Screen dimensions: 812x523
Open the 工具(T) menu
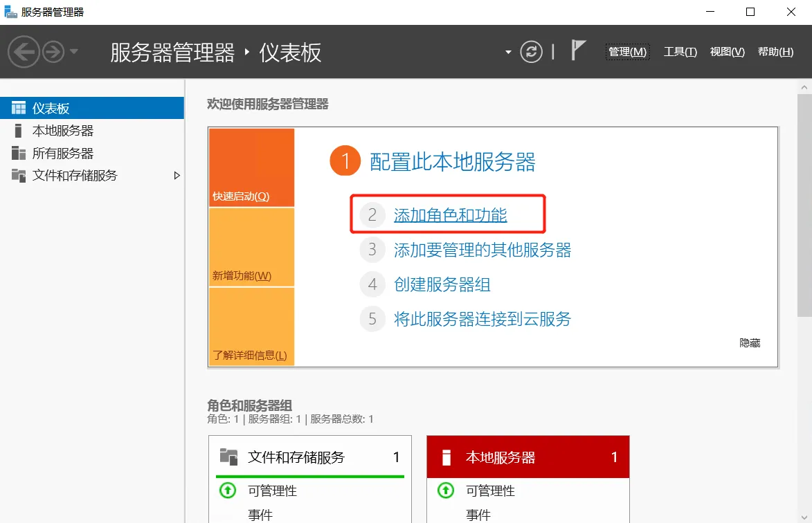pos(680,51)
